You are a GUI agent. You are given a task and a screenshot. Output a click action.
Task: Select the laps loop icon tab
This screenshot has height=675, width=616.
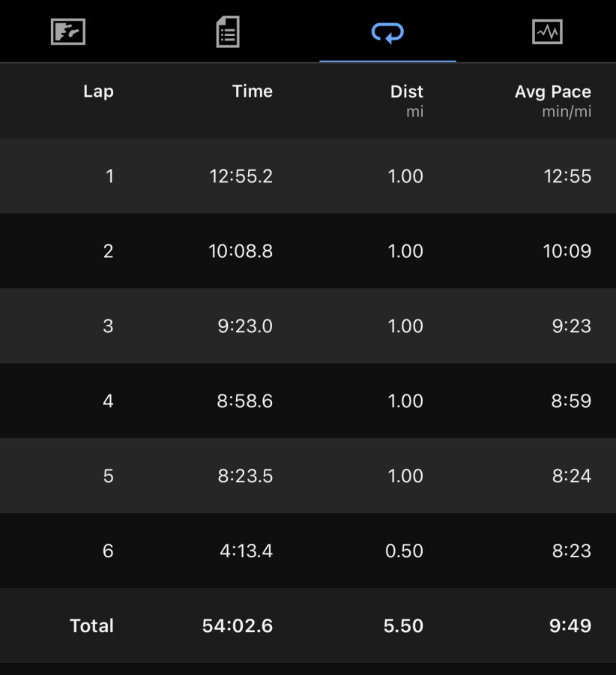point(387,33)
